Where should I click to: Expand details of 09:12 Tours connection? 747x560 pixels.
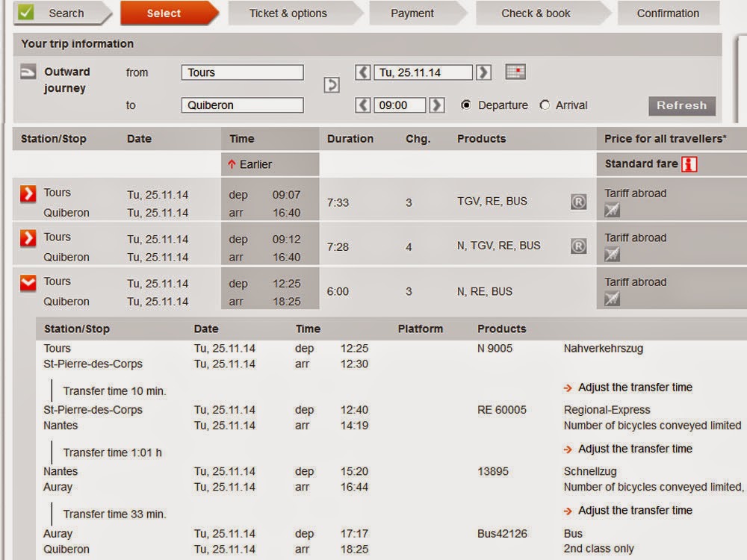pos(28,238)
